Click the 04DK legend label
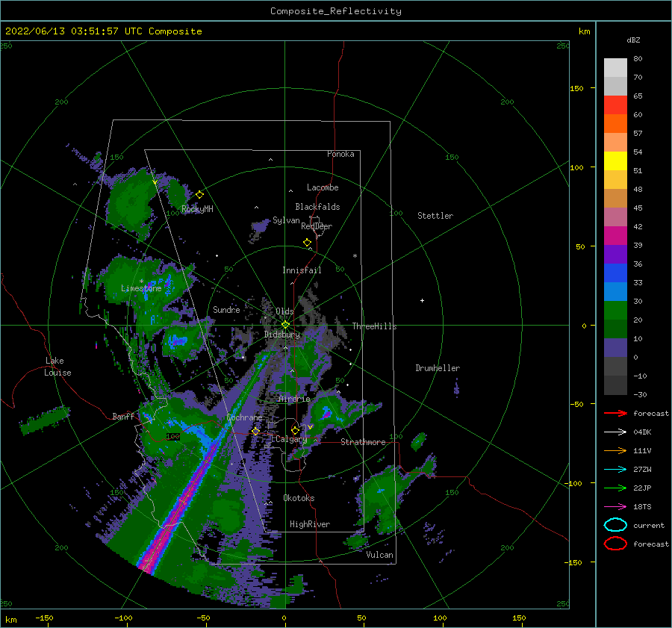The width and height of the screenshot is (672, 628). click(x=642, y=432)
